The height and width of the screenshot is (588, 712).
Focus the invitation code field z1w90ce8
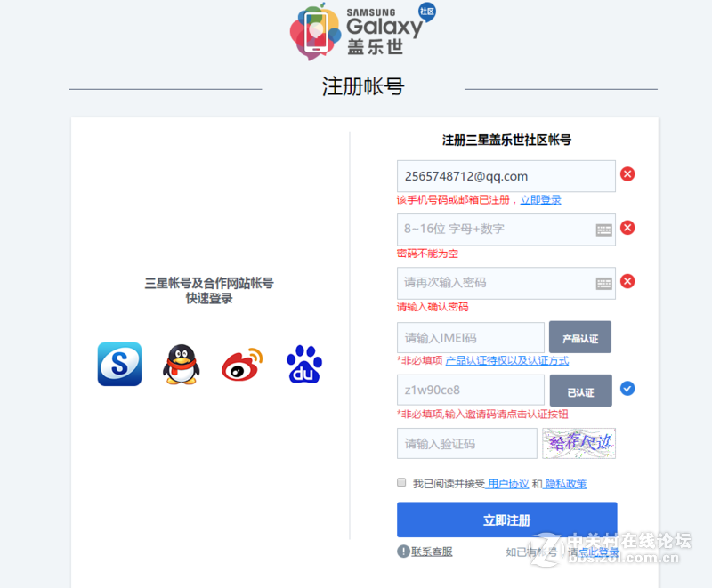tap(471, 390)
